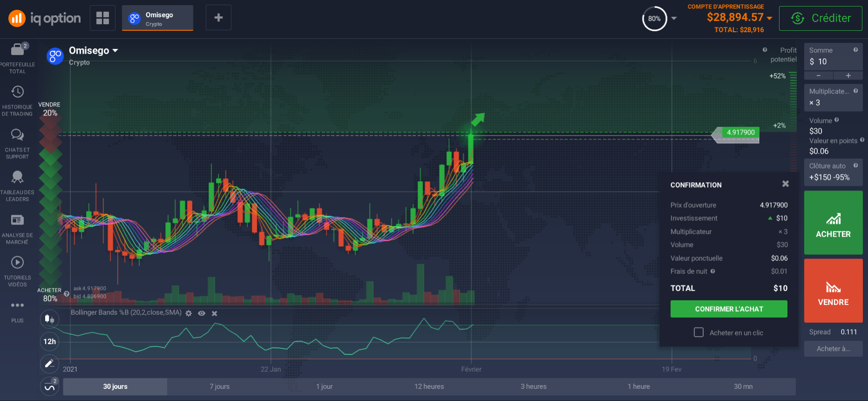
Task: Click the Bollinger Bands %B indicator label
Action: tap(126, 313)
